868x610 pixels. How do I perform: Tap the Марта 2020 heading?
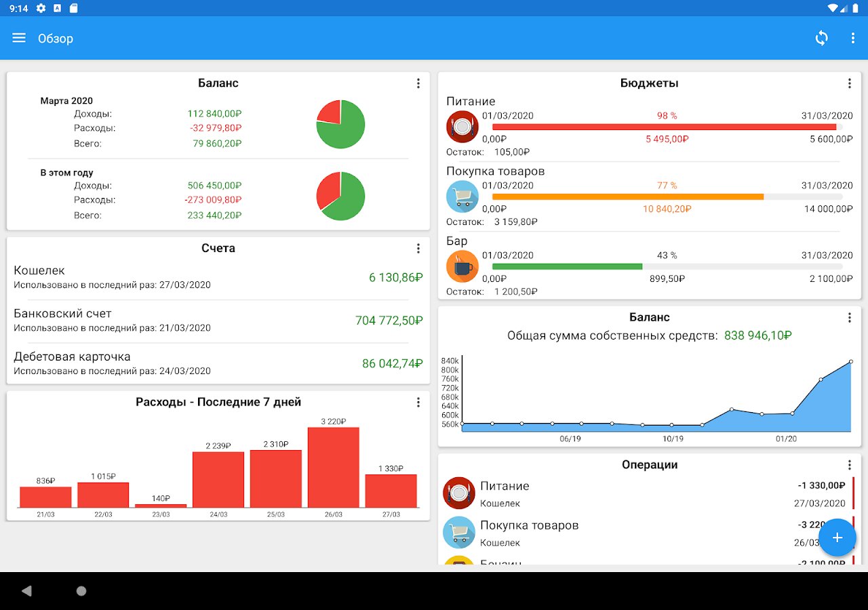pyautogui.click(x=66, y=101)
